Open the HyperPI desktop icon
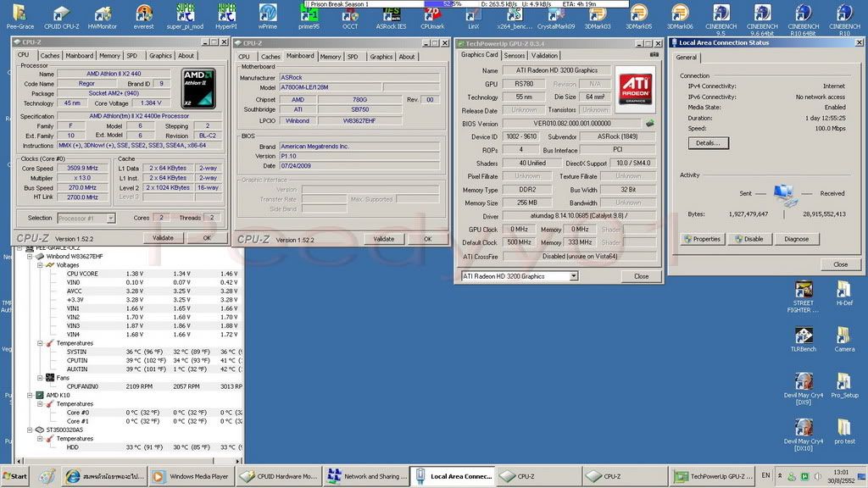The width and height of the screenshot is (868, 488). pos(225,17)
